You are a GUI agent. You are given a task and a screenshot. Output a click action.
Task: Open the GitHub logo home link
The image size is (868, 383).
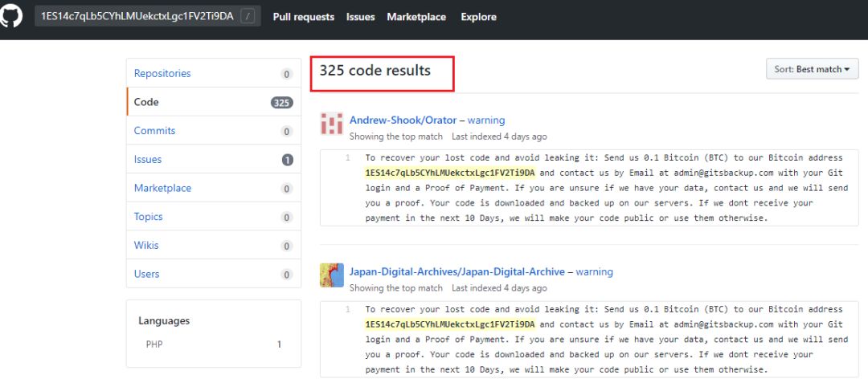(x=10, y=17)
